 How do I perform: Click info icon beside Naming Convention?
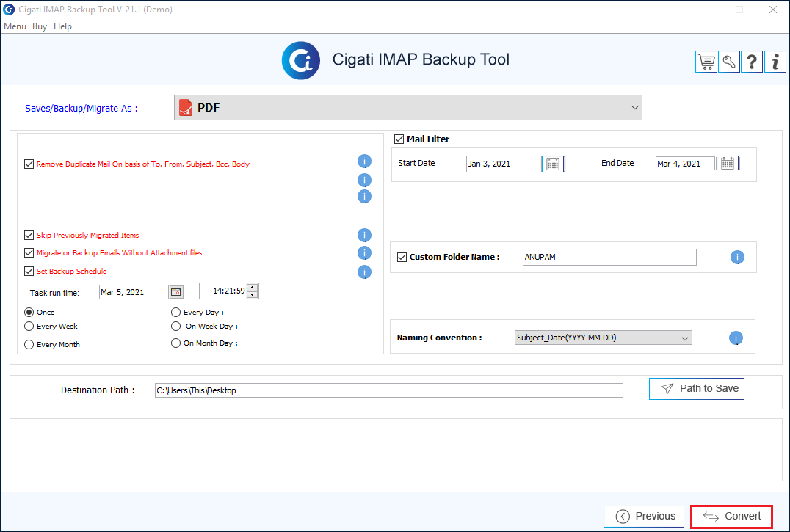(736, 338)
